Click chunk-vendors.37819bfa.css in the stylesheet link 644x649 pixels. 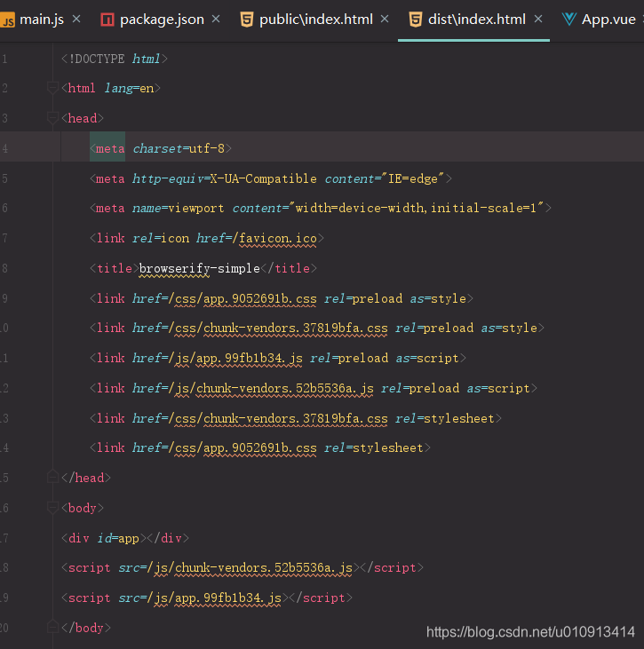(x=296, y=418)
